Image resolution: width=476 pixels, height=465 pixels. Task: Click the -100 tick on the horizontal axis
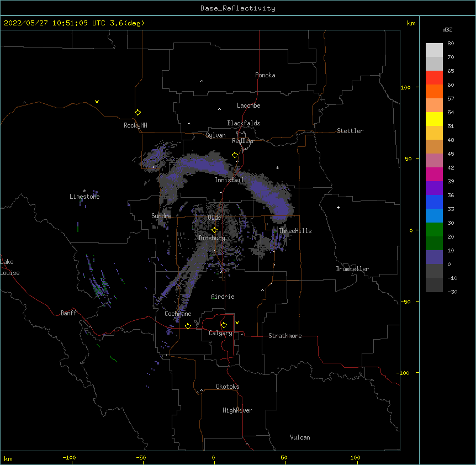[x=69, y=457]
